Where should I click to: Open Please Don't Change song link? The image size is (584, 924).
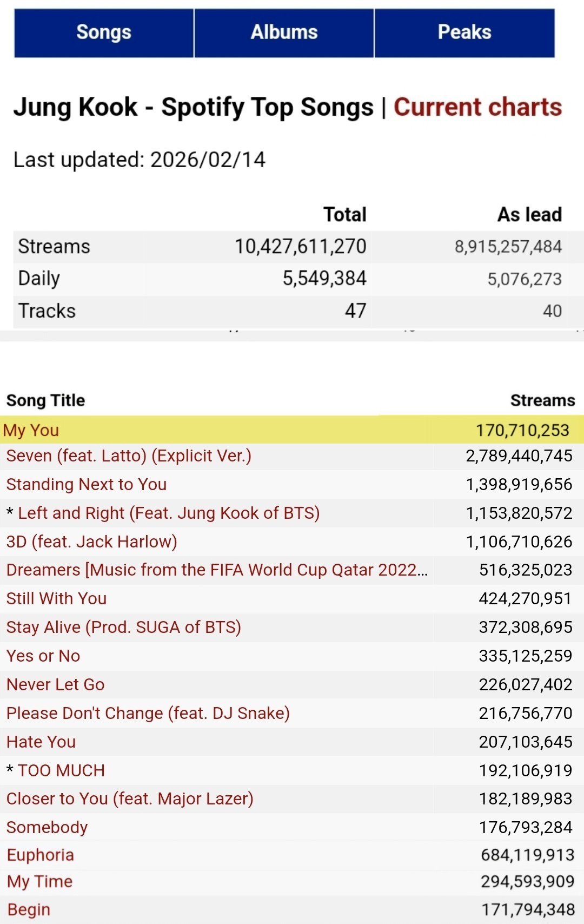pyautogui.click(x=148, y=713)
